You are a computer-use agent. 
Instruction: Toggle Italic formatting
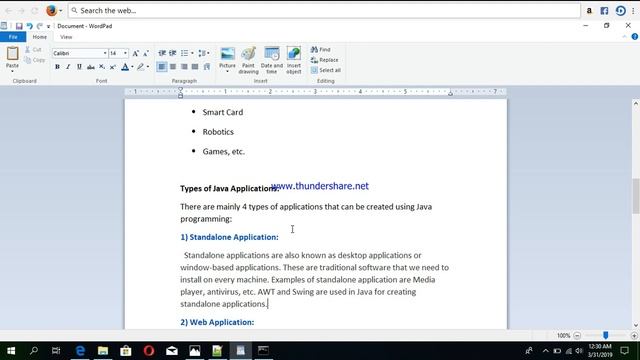click(x=68, y=67)
